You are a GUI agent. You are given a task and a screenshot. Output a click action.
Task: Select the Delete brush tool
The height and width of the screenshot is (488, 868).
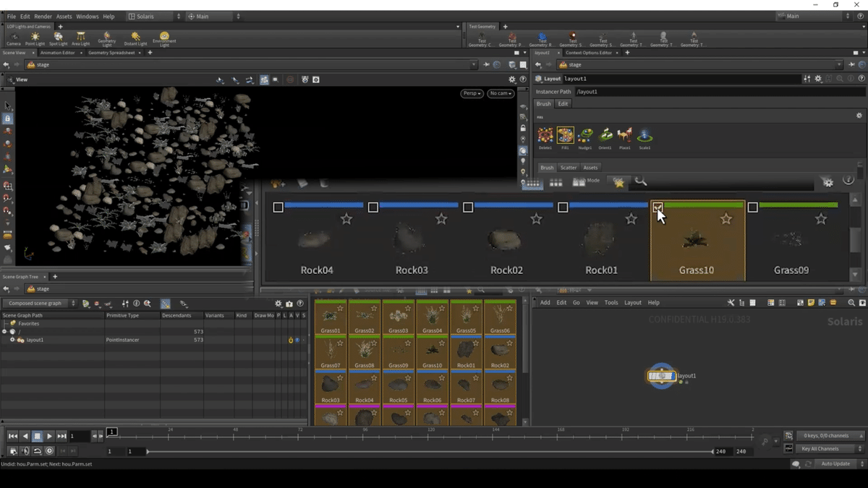545,135
